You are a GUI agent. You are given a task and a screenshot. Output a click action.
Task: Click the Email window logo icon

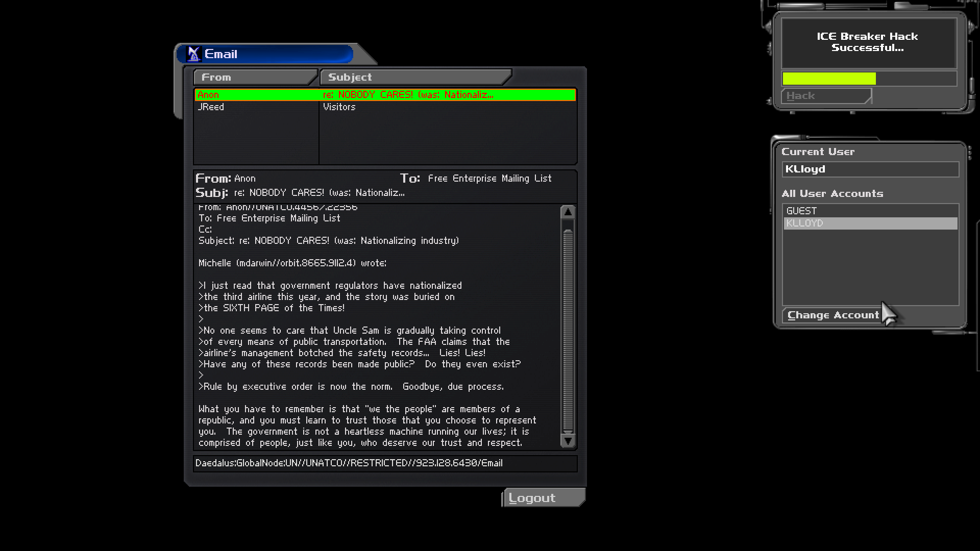click(193, 54)
